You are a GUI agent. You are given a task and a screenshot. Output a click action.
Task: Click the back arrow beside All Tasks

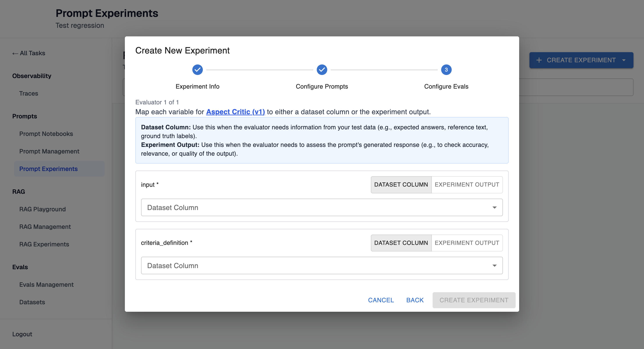(x=15, y=53)
